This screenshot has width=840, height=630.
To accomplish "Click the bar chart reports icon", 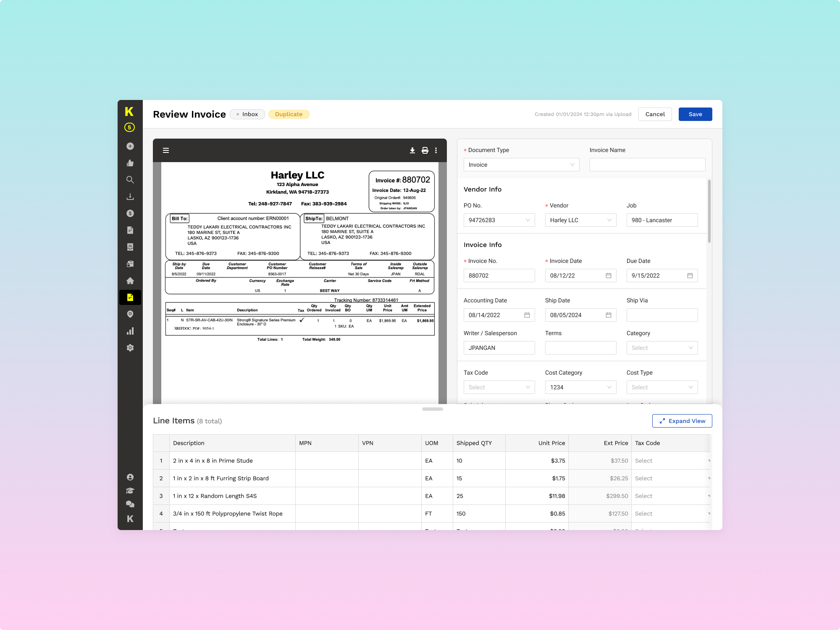I will pyautogui.click(x=130, y=331).
